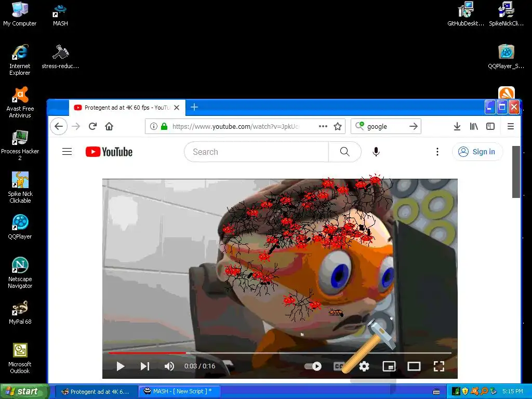Toggle theater mode

click(x=414, y=366)
